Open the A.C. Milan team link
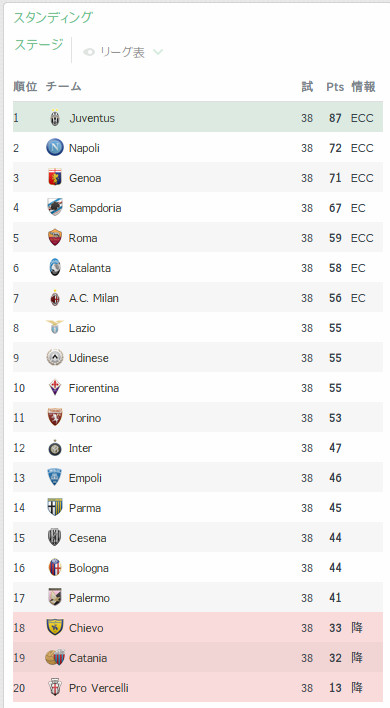Screen dimensions: 390x708 (x=94, y=298)
